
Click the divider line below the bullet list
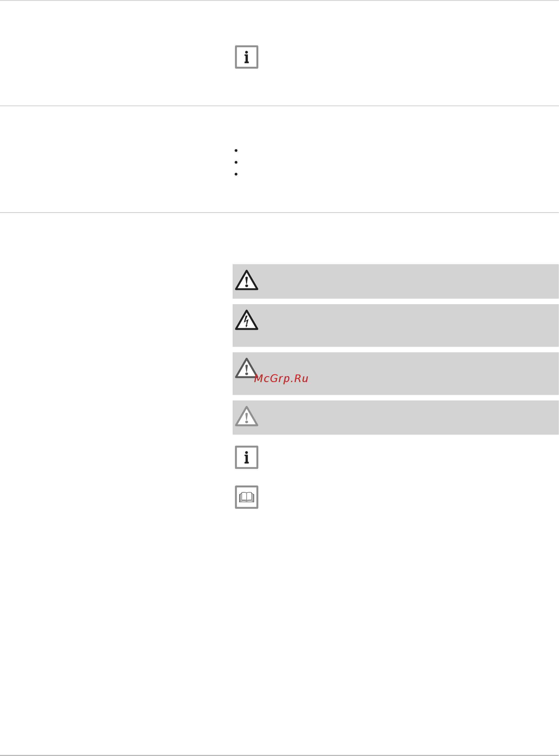pyautogui.click(x=279, y=212)
